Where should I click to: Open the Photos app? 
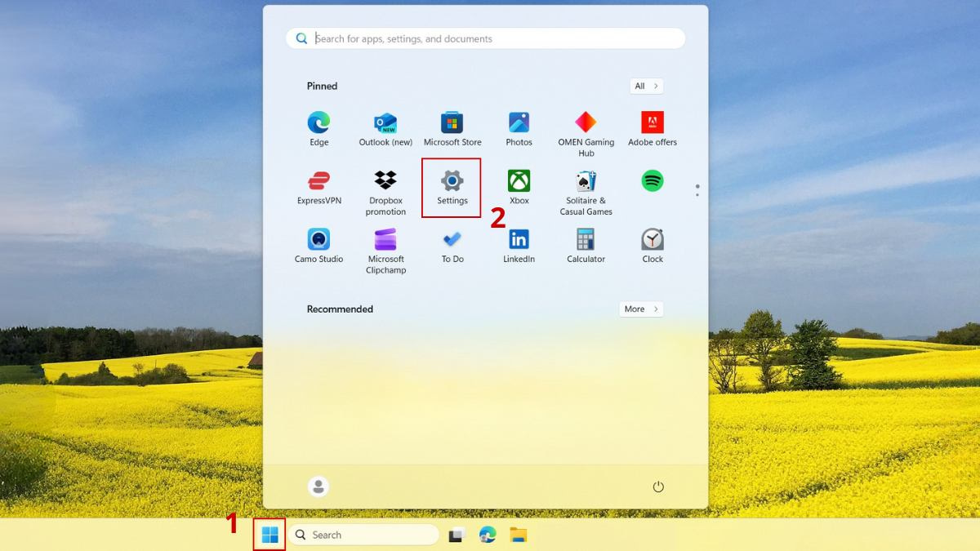point(519,129)
